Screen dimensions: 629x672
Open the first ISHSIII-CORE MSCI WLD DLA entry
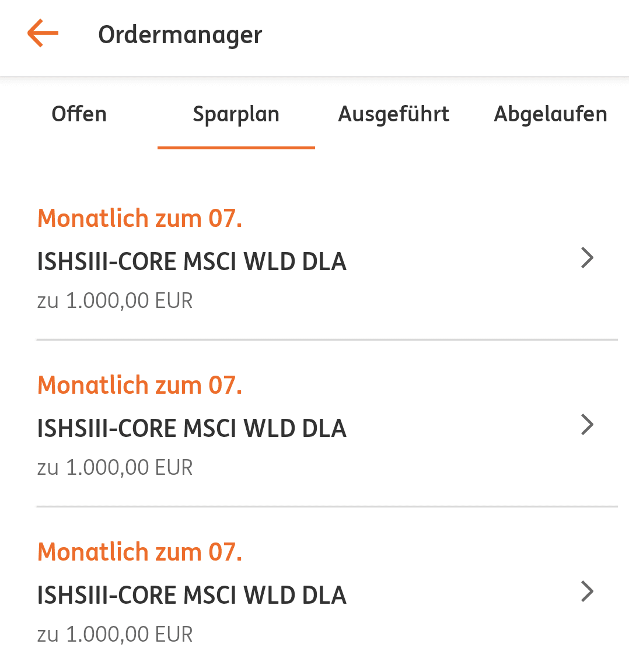(191, 261)
